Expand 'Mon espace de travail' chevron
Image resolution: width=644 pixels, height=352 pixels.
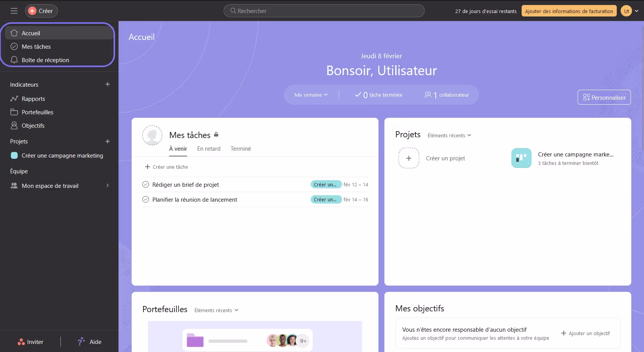pyautogui.click(x=107, y=186)
